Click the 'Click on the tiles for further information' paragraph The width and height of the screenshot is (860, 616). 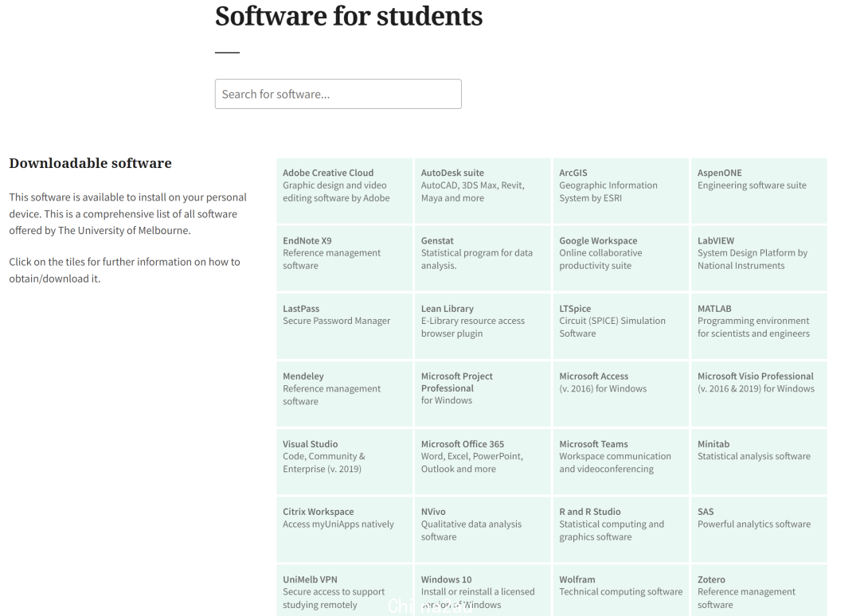(124, 270)
